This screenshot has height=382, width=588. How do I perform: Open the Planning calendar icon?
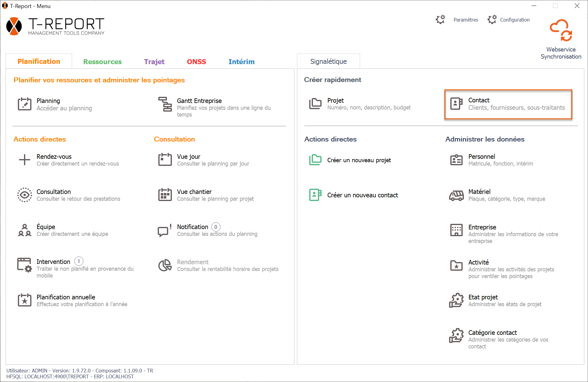pyautogui.click(x=24, y=104)
